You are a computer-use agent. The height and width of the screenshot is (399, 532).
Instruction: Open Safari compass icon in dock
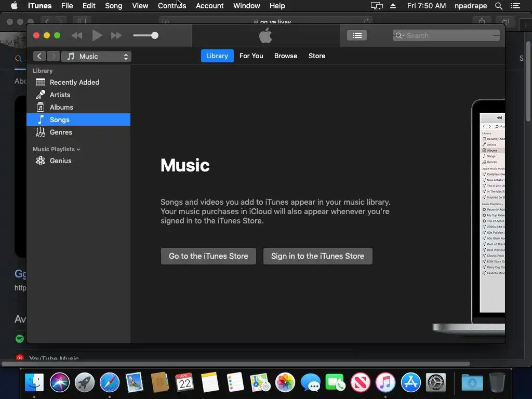pos(110,382)
